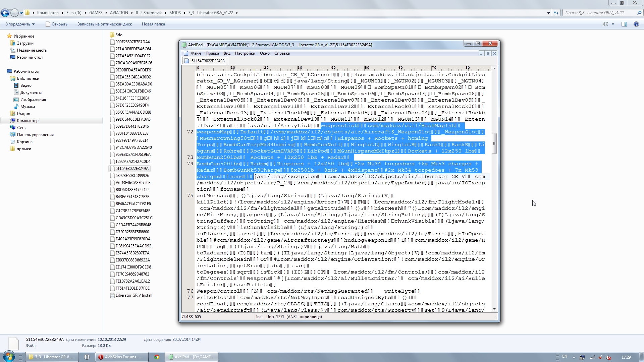Screen dimensions: 644x362
Task: Expand the Упорядочить dropdown menu
Action: [x=20, y=24]
